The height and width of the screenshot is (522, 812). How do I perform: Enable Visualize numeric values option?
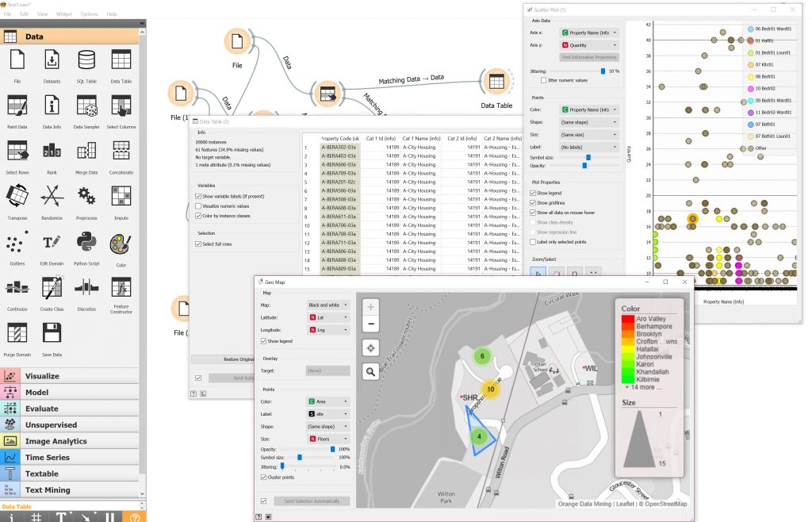198,205
